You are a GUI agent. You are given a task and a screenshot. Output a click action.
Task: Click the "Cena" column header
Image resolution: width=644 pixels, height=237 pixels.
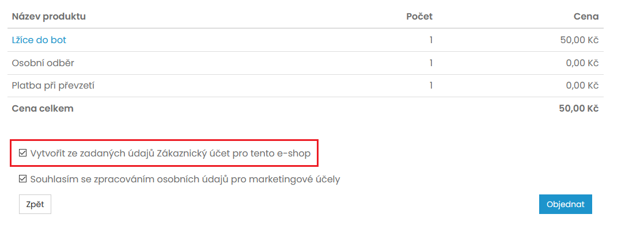click(586, 16)
